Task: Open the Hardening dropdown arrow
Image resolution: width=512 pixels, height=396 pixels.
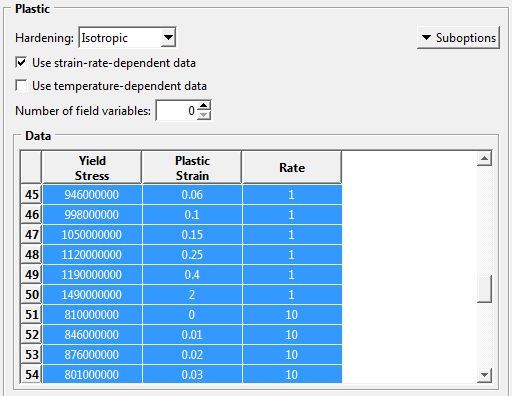Action: [168, 38]
